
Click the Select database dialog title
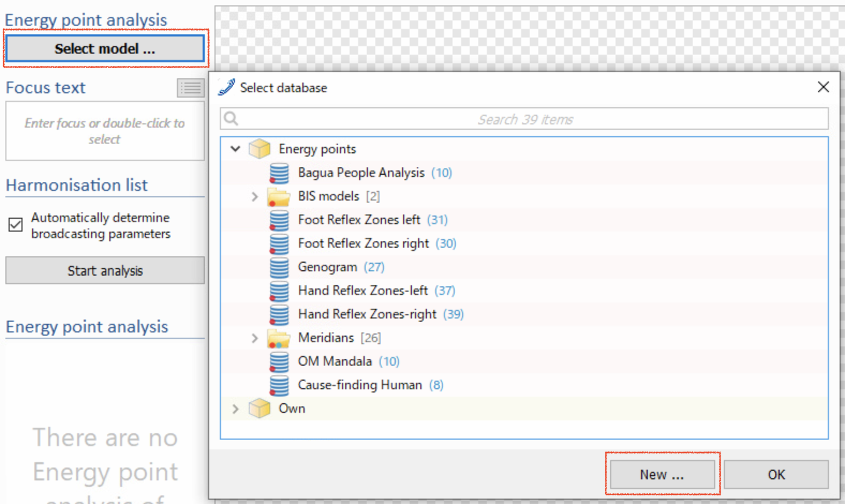284,87
